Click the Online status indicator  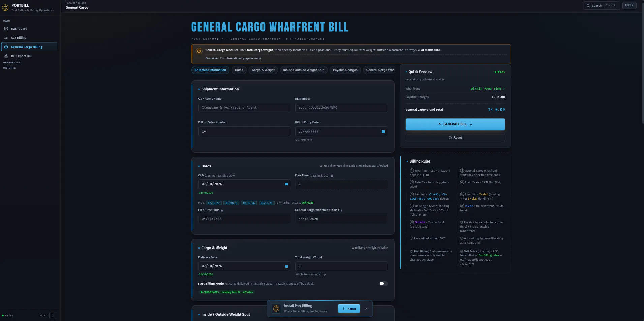point(8,315)
